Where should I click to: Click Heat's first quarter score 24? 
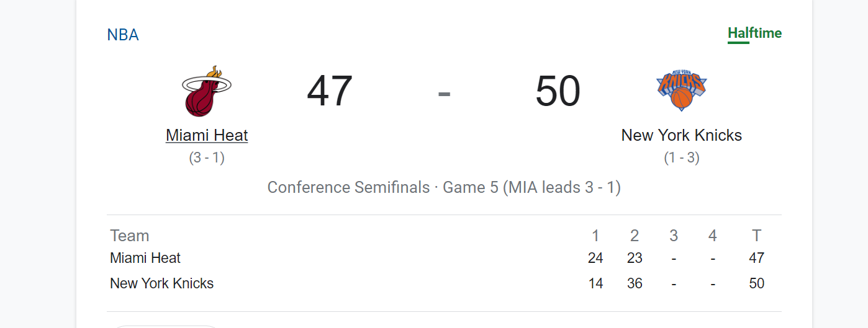coord(595,258)
